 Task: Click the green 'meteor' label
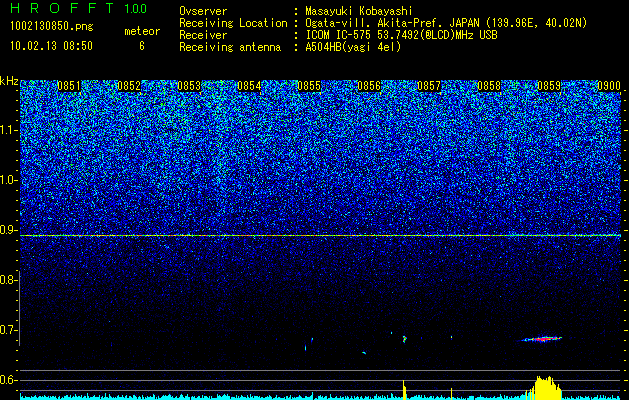click(142, 31)
